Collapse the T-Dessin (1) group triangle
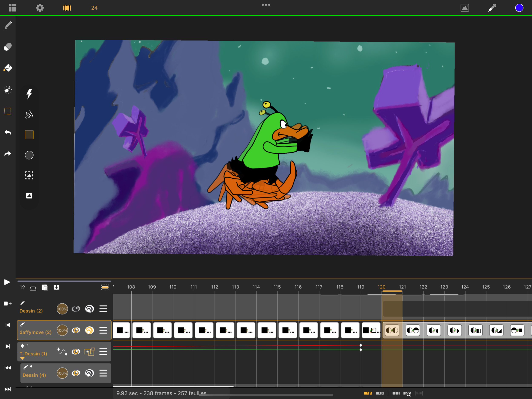532x399 pixels. (x=22, y=358)
